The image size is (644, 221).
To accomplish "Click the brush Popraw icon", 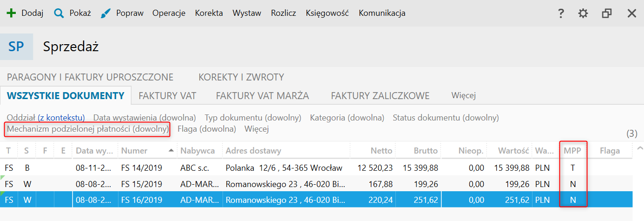I will [x=105, y=13].
